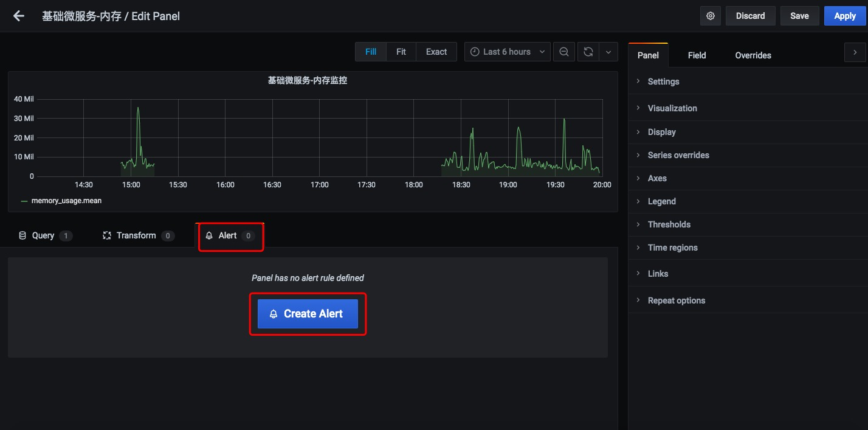
Task: Expand the Series overrides section
Action: (x=748, y=155)
